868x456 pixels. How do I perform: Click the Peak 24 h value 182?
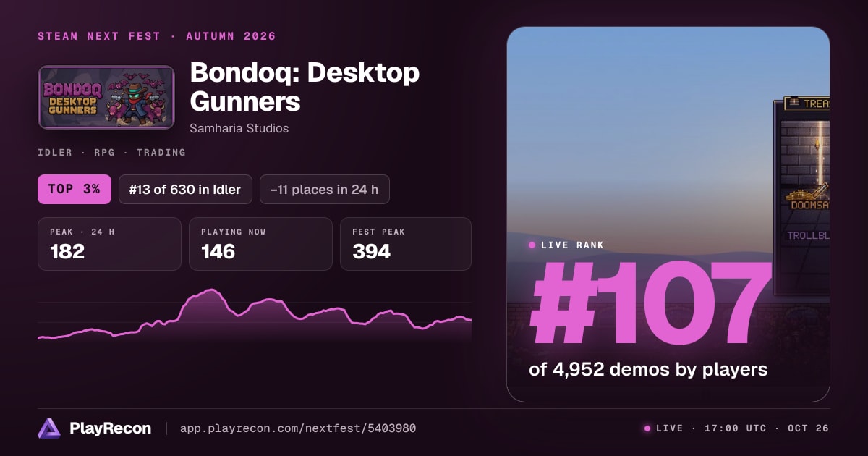tap(67, 252)
